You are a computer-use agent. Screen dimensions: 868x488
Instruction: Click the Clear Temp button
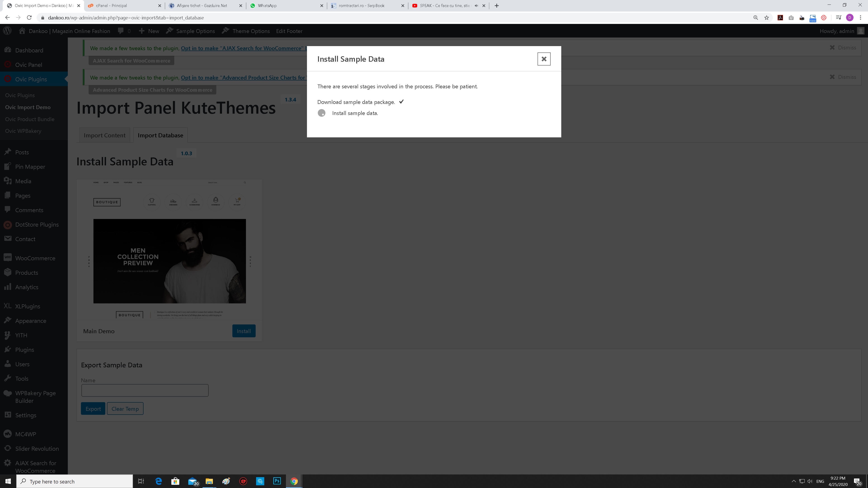coord(125,409)
